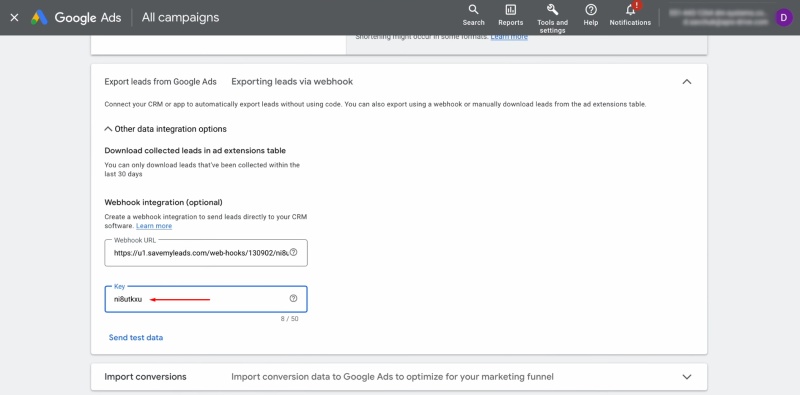The image size is (800, 395).
Task: Click the 8 / 50 character counter
Action: 289,319
